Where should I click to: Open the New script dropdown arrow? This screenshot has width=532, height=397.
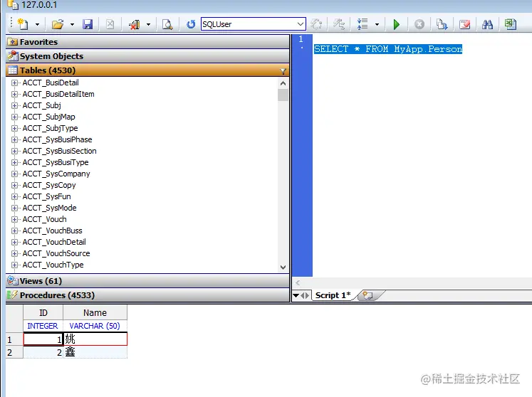37,24
